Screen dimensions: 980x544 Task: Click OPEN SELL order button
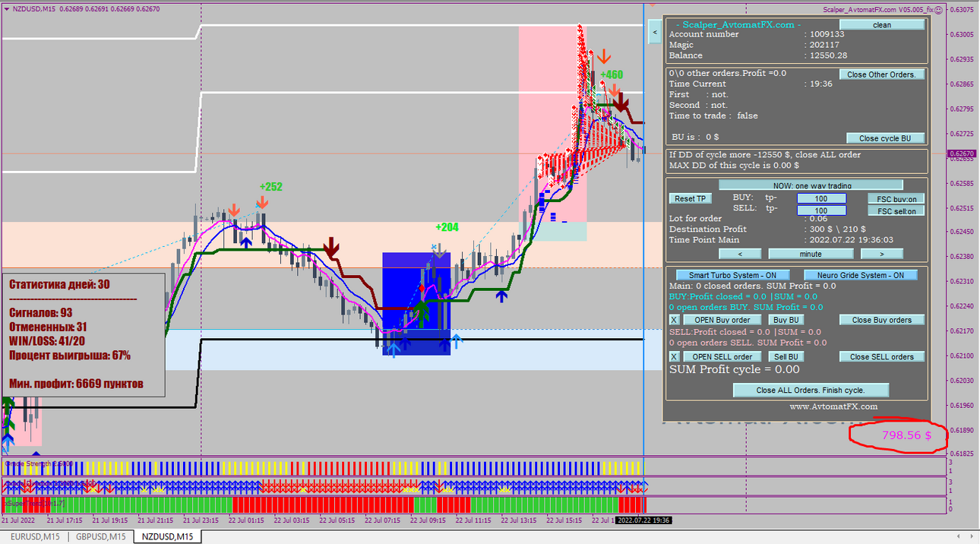722,356
